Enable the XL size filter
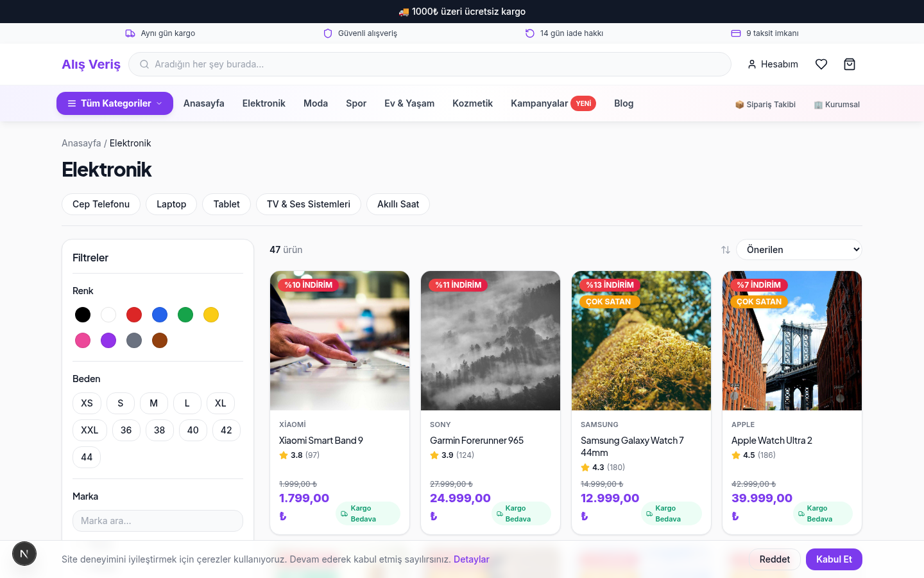924x578 pixels. pos(221,403)
